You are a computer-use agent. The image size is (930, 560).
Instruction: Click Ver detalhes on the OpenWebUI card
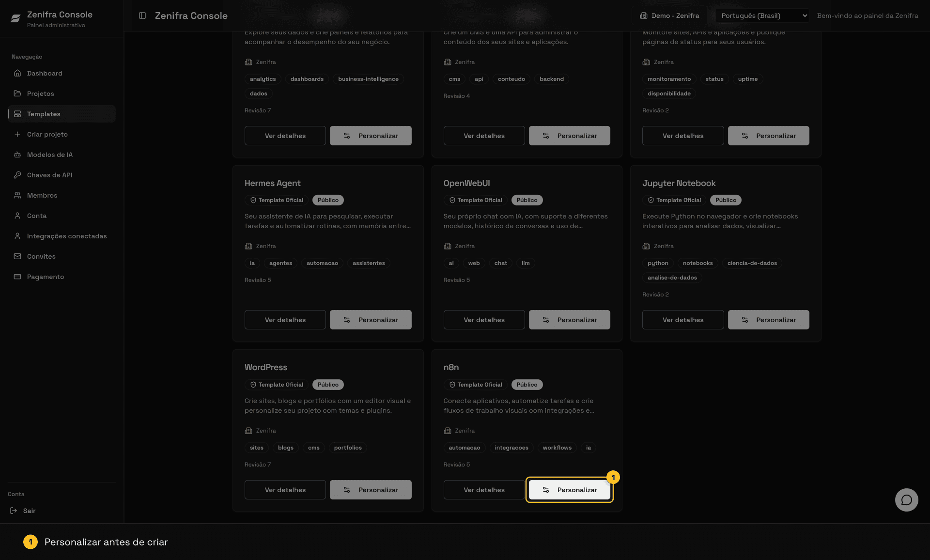click(484, 320)
